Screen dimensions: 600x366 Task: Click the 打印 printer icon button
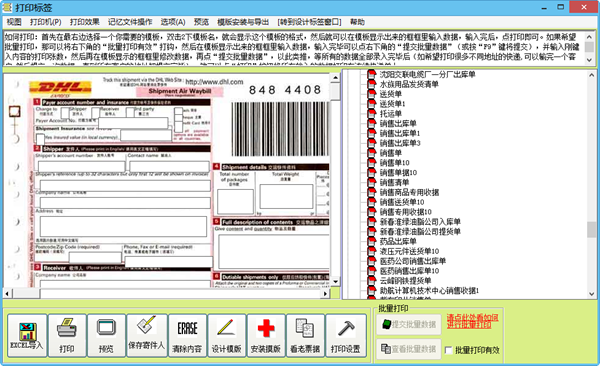(x=67, y=336)
